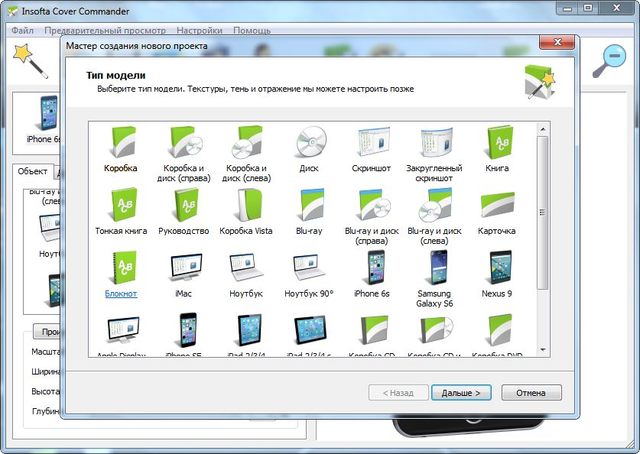The image size is (640, 454).
Task: Choose the Ноутбук 90° model
Action: click(309, 267)
